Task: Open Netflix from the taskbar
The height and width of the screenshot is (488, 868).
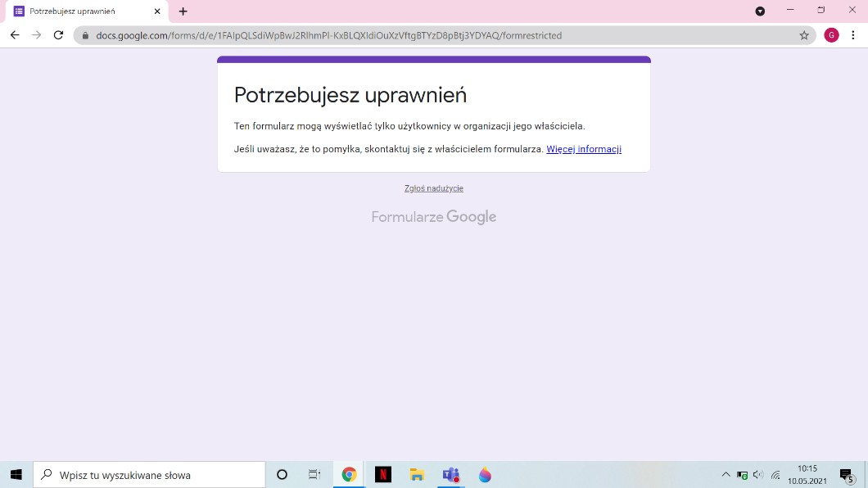Action: point(382,475)
